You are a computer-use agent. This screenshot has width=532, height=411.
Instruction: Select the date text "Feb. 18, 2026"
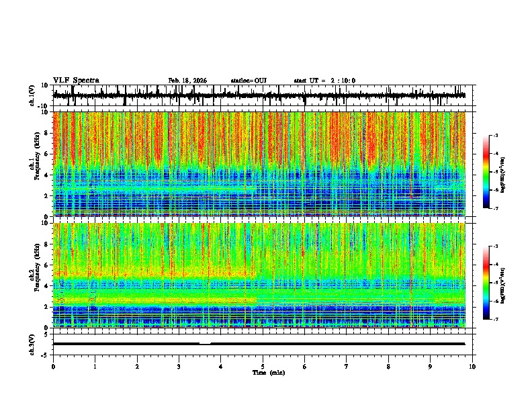click(x=187, y=81)
